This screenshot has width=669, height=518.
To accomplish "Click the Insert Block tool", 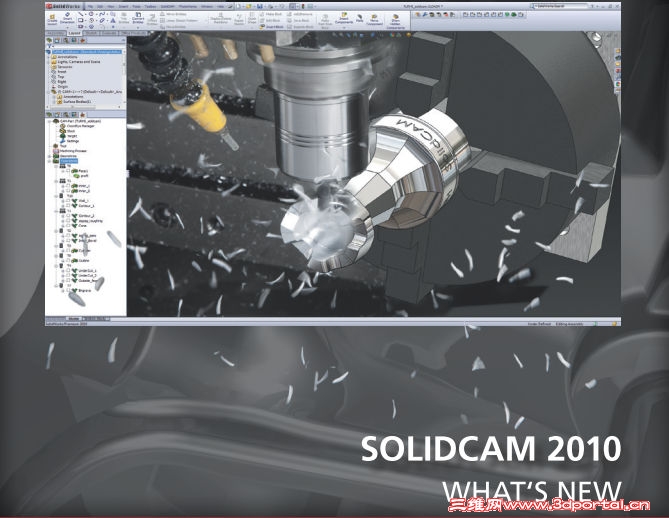I will click(271, 26).
